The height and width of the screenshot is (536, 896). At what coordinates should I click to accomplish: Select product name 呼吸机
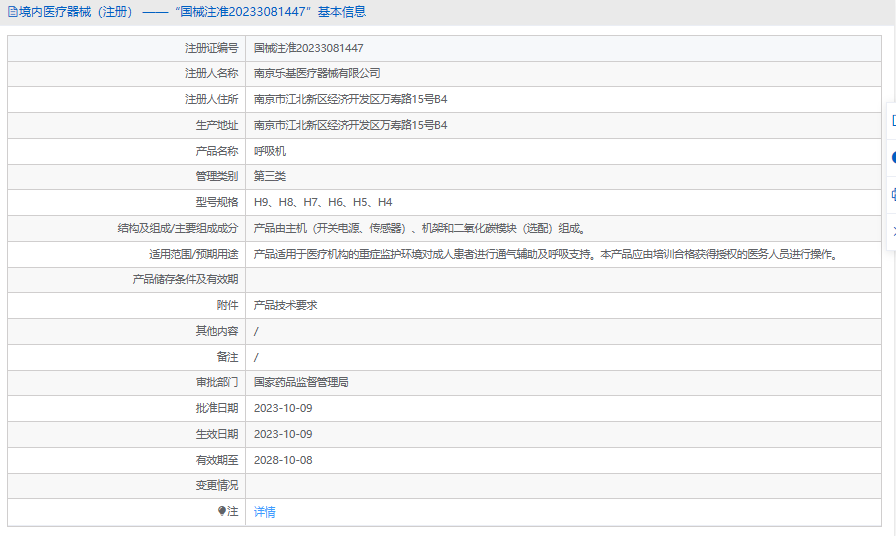(270, 151)
